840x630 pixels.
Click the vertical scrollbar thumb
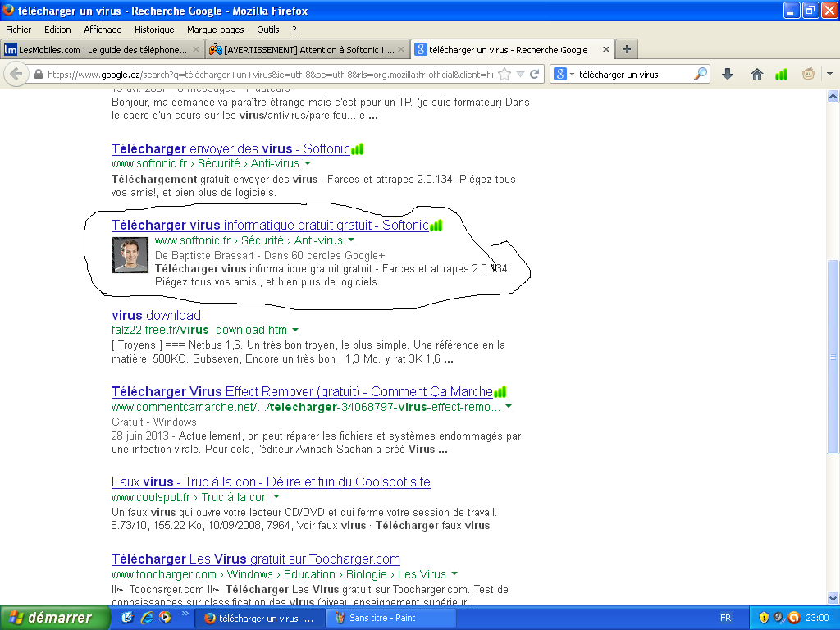click(833, 357)
